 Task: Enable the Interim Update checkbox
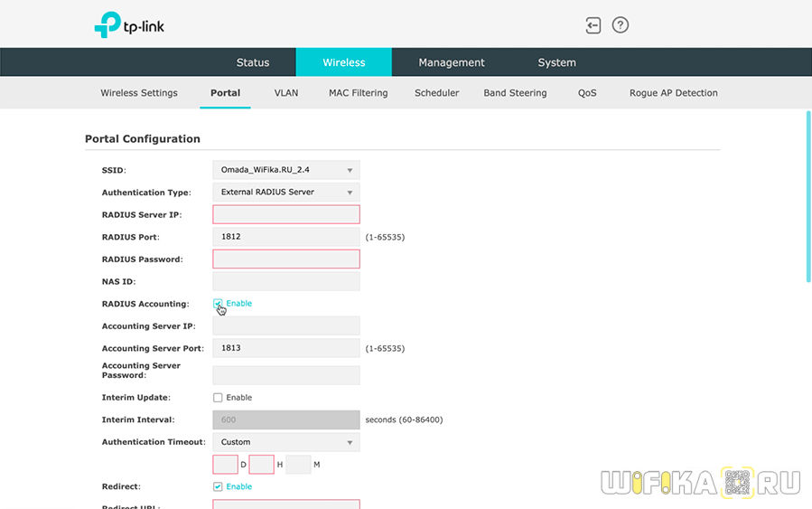click(x=218, y=398)
